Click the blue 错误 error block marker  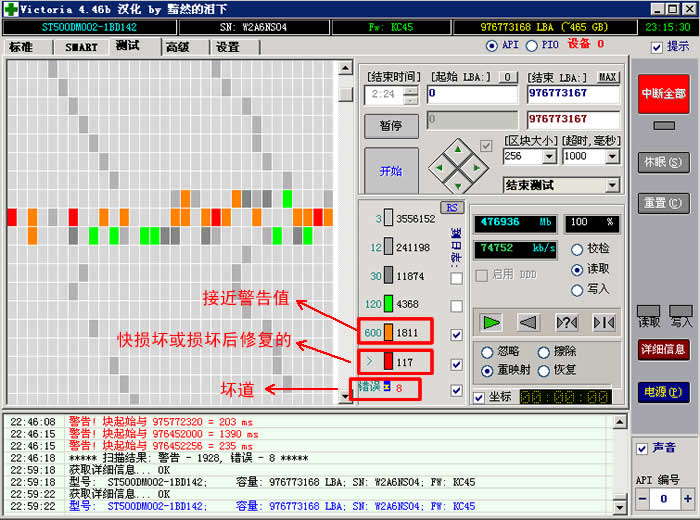point(387,386)
